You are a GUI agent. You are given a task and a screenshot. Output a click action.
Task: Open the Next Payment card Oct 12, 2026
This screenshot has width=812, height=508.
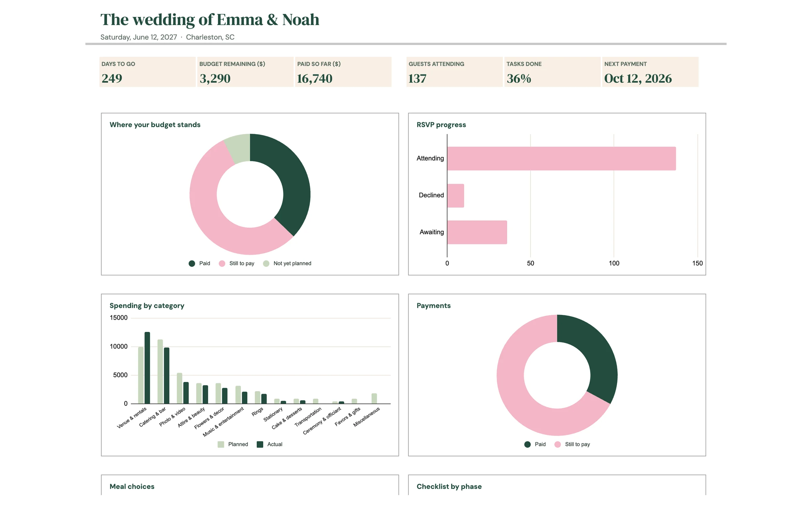(650, 72)
